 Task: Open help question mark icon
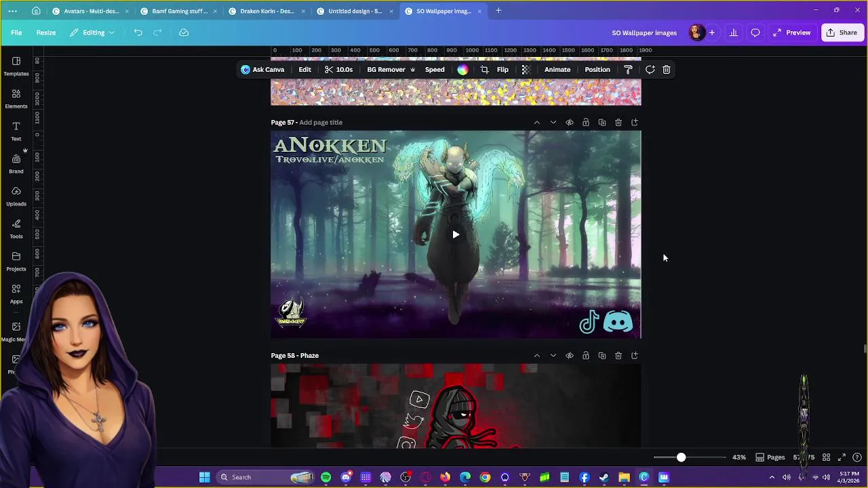click(x=857, y=457)
